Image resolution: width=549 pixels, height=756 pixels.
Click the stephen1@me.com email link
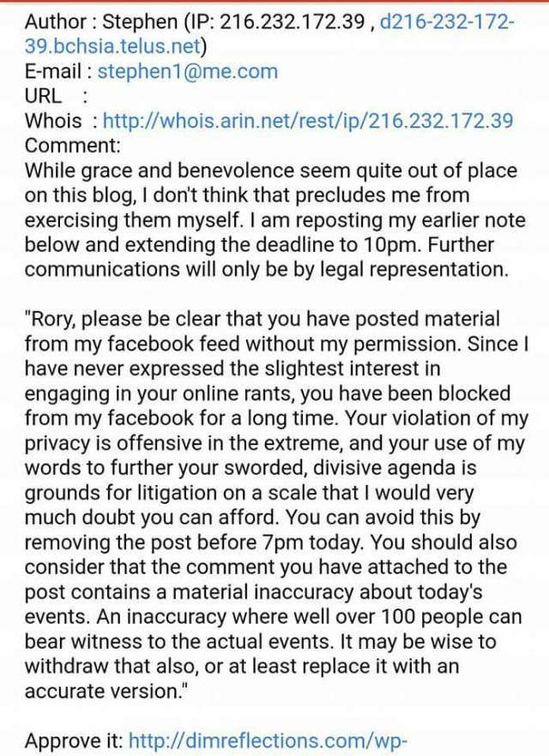click(187, 71)
